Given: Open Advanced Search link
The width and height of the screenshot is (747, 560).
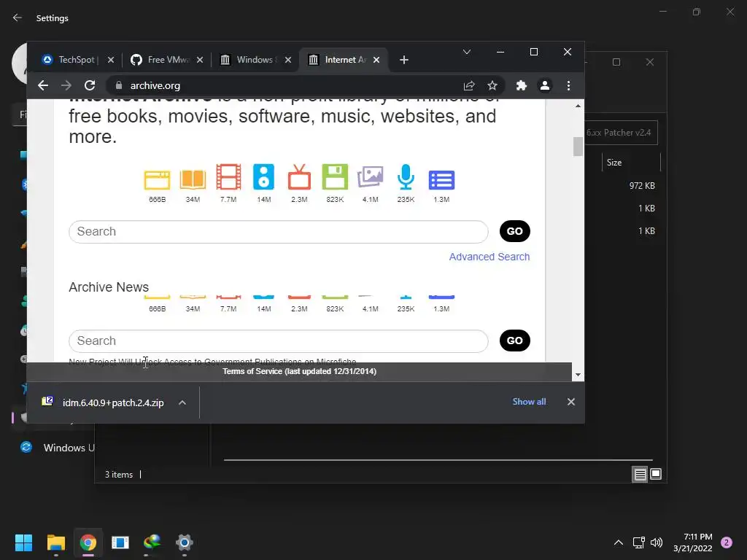Looking at the screenshot, I should click(489, 257).
